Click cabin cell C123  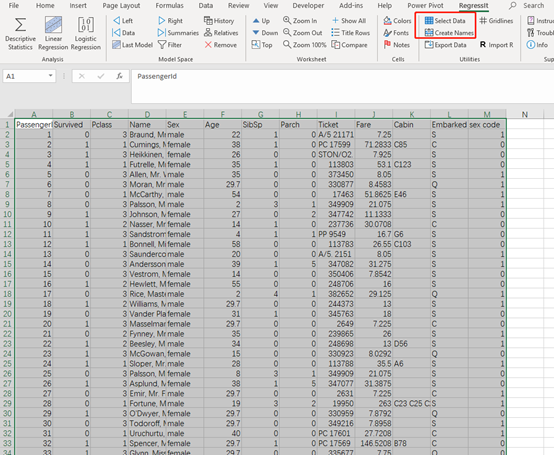(x=412, y=165)
